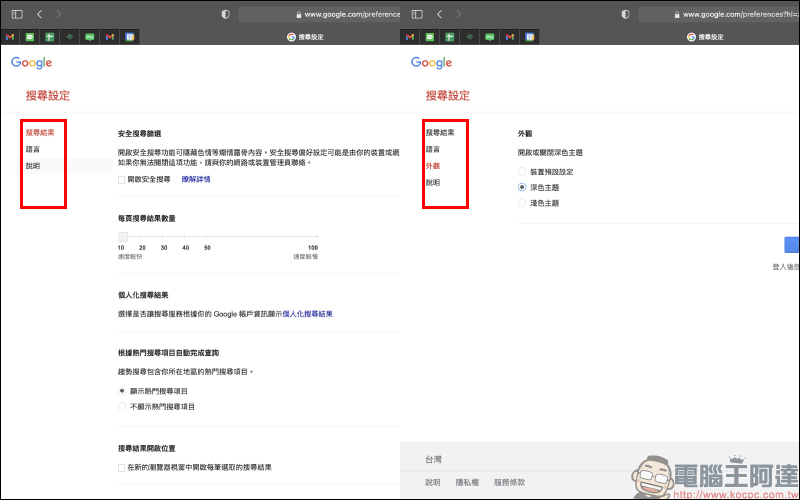The width and height of the screenshot is (800, 500).
Task: Open 說明 link in the right window footer
Action: pos(433,482)
